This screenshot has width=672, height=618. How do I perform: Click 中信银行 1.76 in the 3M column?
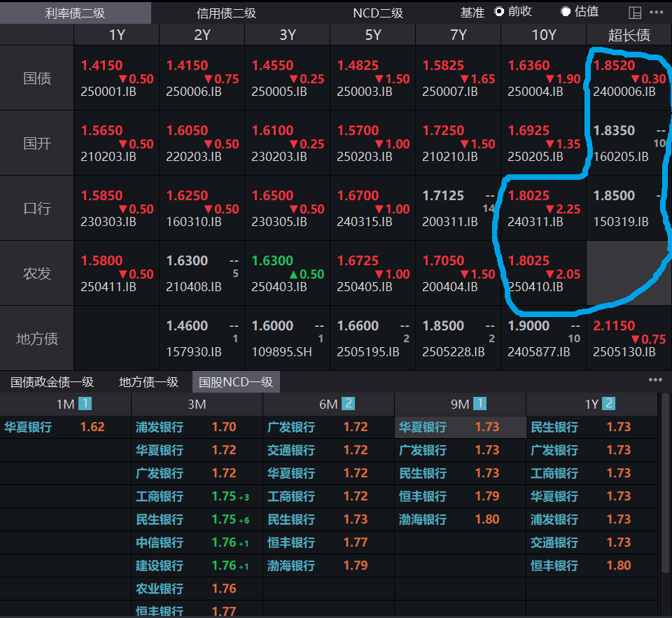tap(197, 542)
